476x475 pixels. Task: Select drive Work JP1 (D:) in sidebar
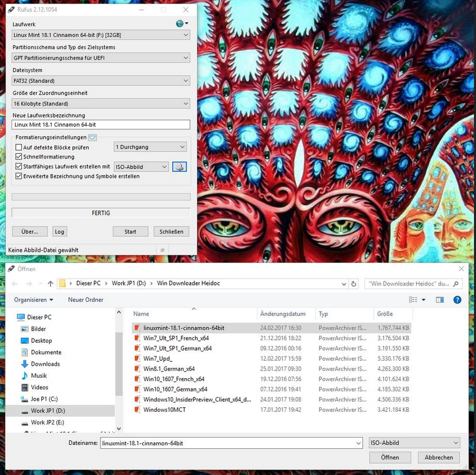(48, 410)
